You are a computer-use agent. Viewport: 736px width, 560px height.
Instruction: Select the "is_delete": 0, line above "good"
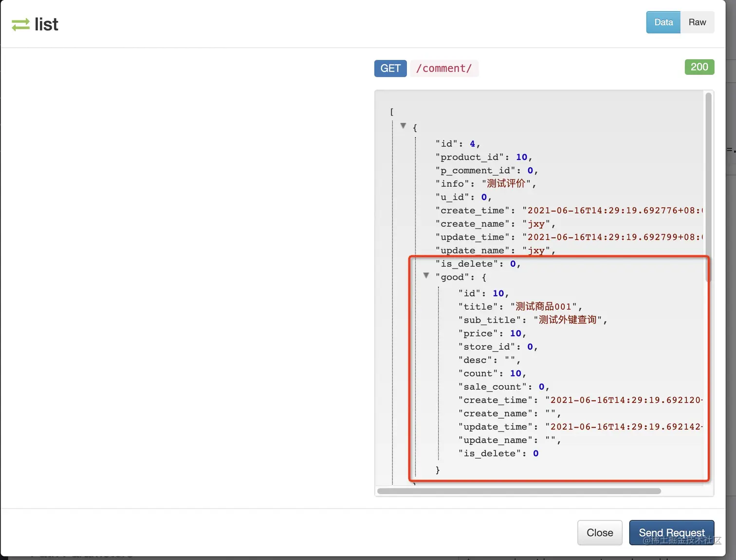coord(478,264)
